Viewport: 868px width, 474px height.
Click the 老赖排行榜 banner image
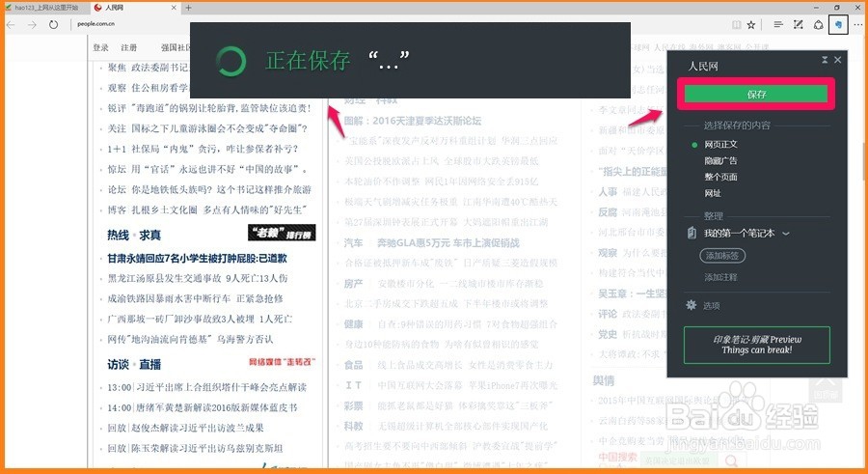pyautogui.click(x=282, y=233)
